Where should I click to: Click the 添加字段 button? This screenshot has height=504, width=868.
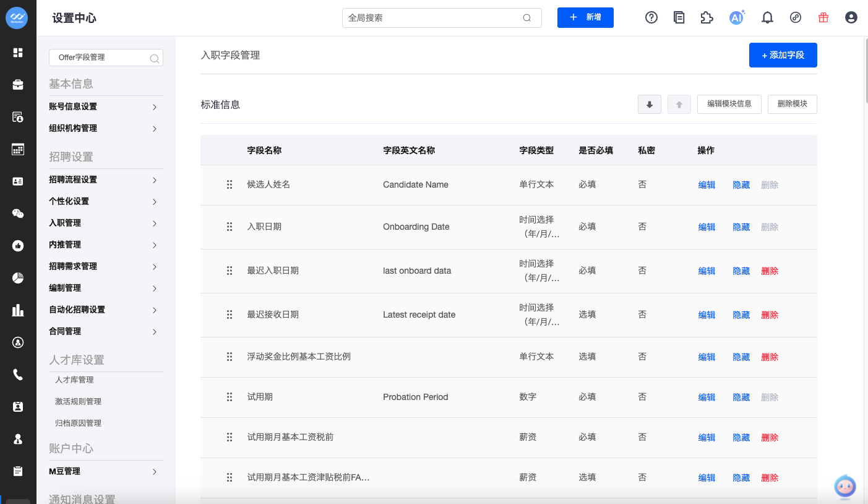[783, 55]
